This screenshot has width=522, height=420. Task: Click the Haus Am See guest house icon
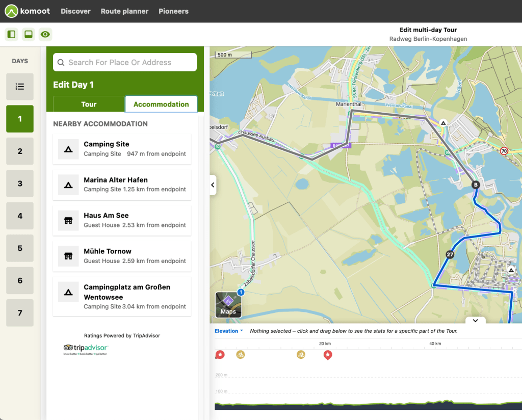pos(68,220)
